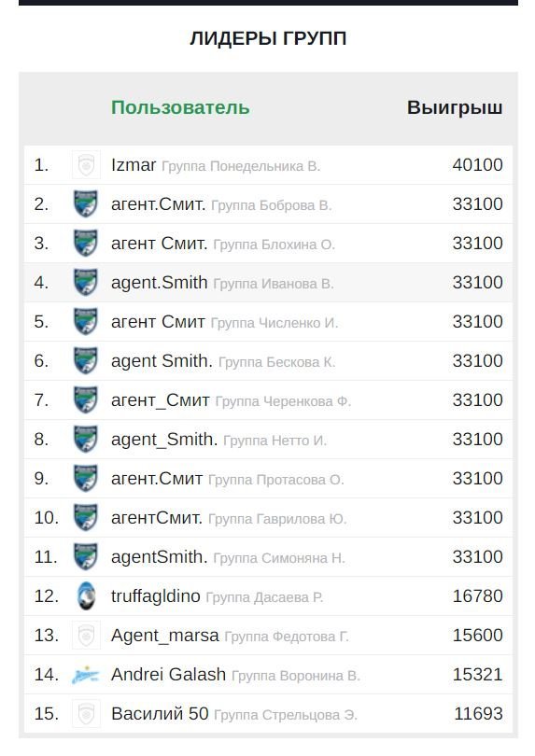
Task: Click Andrei Galash's Zenit logo icon
Action: tap(85, 675)
